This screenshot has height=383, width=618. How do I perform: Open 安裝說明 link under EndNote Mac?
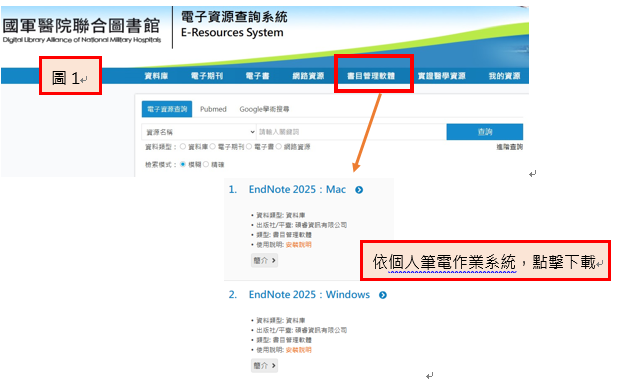[298, 245]
